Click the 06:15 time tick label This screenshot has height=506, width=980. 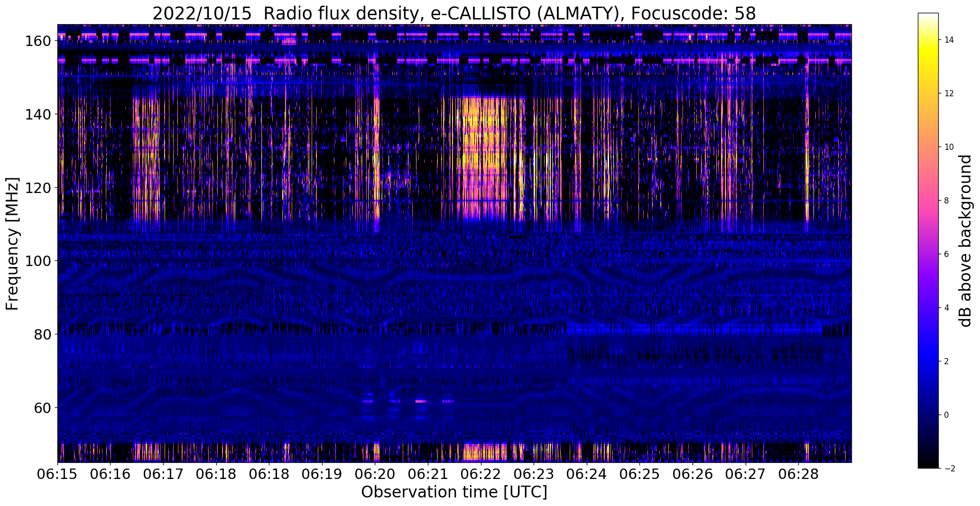57,474
